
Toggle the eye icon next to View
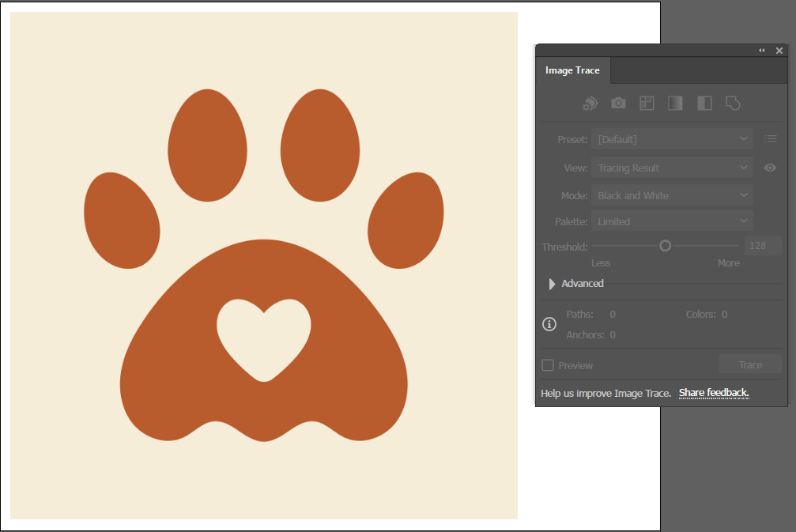770,168
